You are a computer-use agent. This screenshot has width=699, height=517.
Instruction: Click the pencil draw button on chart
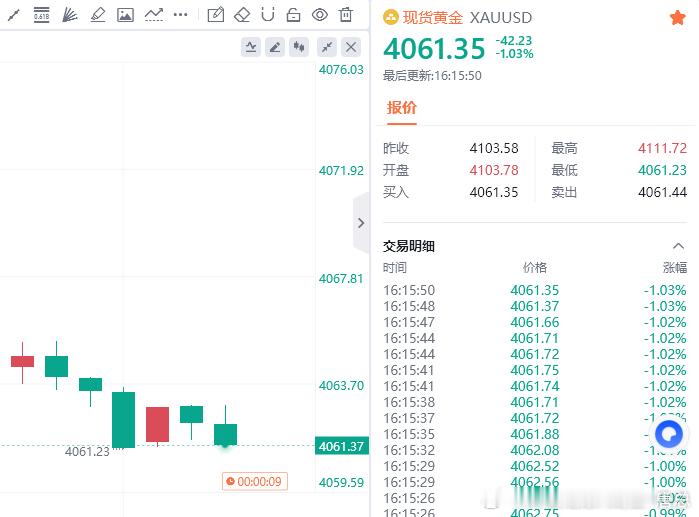(275, 47)
